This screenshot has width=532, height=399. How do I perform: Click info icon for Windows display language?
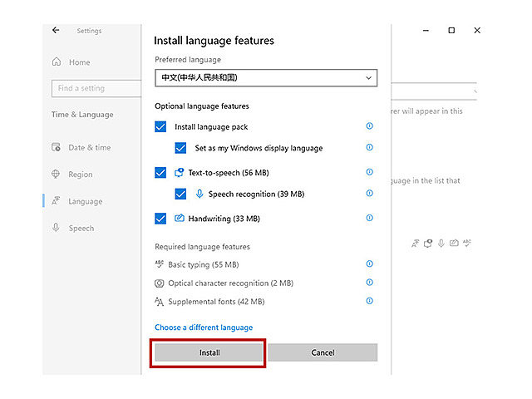coord(369,147)
